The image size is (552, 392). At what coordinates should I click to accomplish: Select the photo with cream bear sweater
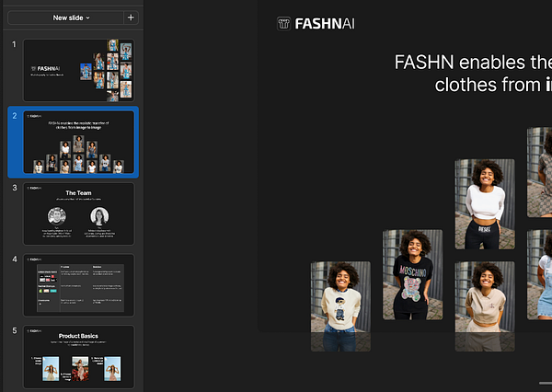pos(340,306)
